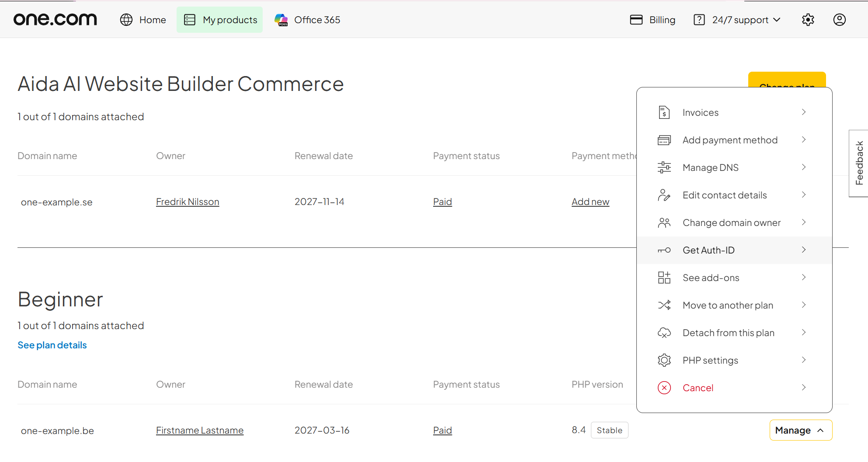Click the Fredrik Nilsson owner link
868x462 pixels.
187,201
